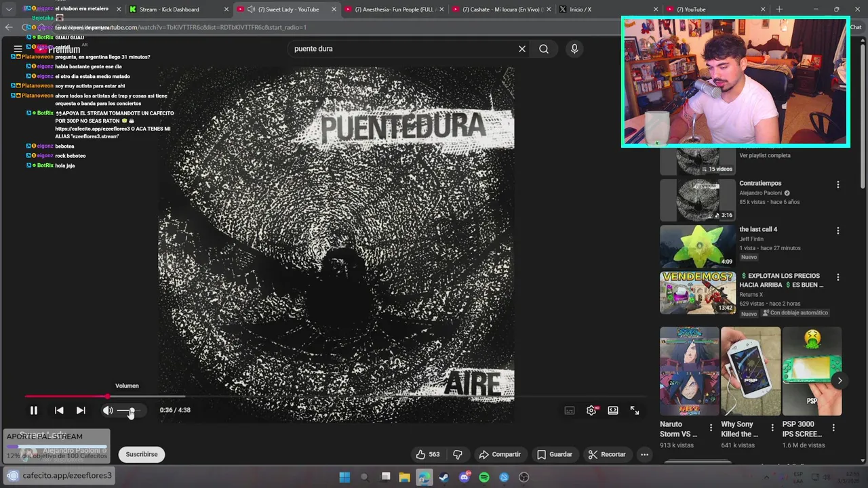Open the YouTube hamburger guide menu
This screenshot has height=488, width=868.
coord(18,49)
